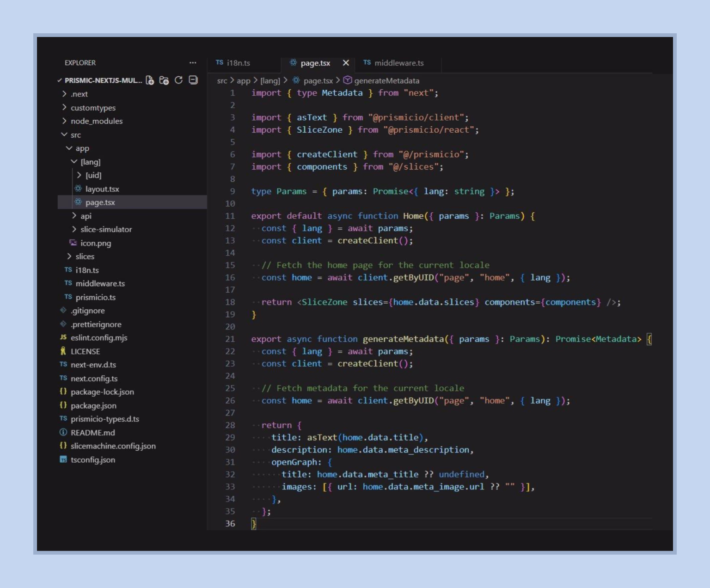Click the app breadcrumb segment

[x=244, y=81]
